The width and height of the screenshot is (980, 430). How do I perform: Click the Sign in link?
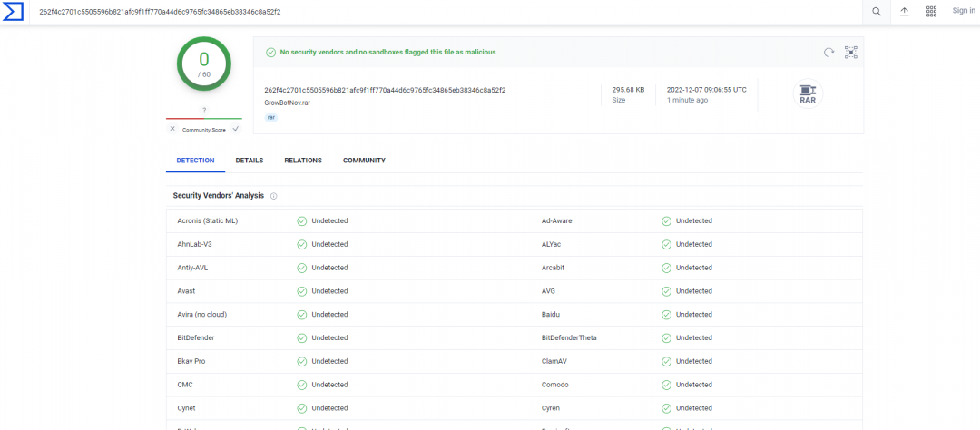[963, 11]
